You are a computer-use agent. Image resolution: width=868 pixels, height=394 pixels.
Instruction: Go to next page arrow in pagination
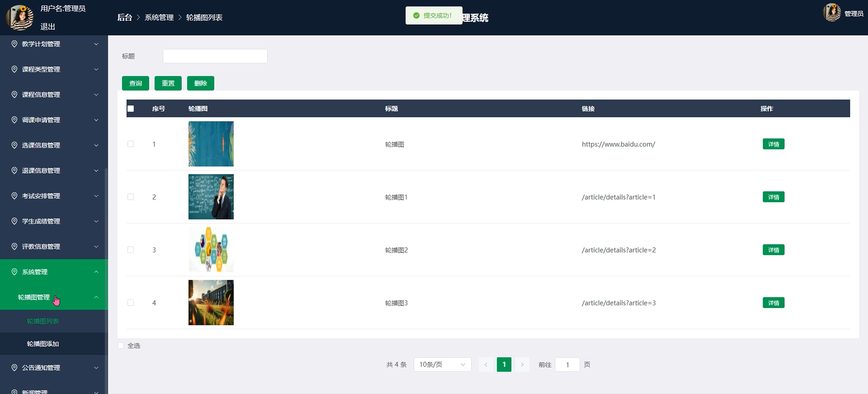[522, 364]
